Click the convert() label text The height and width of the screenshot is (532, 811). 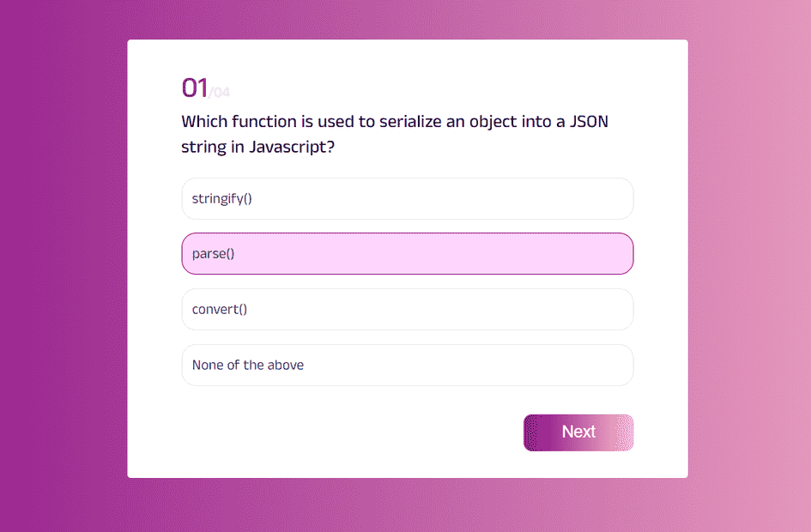(x=220, y=309)
